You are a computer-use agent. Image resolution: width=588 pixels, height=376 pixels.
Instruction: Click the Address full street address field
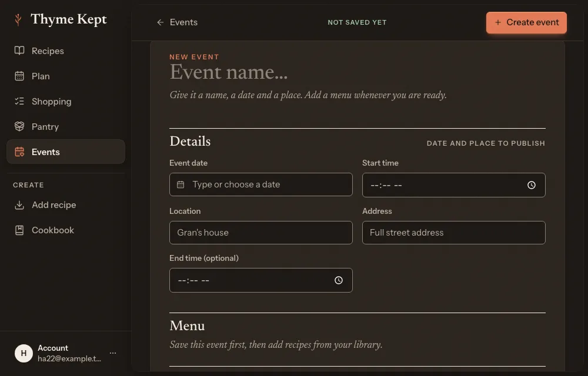point(454,233)
